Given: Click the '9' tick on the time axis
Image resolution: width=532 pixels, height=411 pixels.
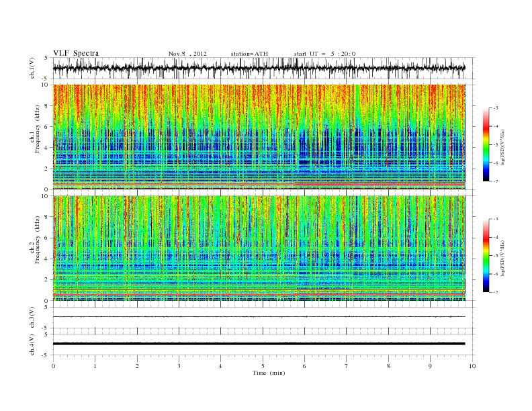Looking at the screenshot, I should [430, 366].
